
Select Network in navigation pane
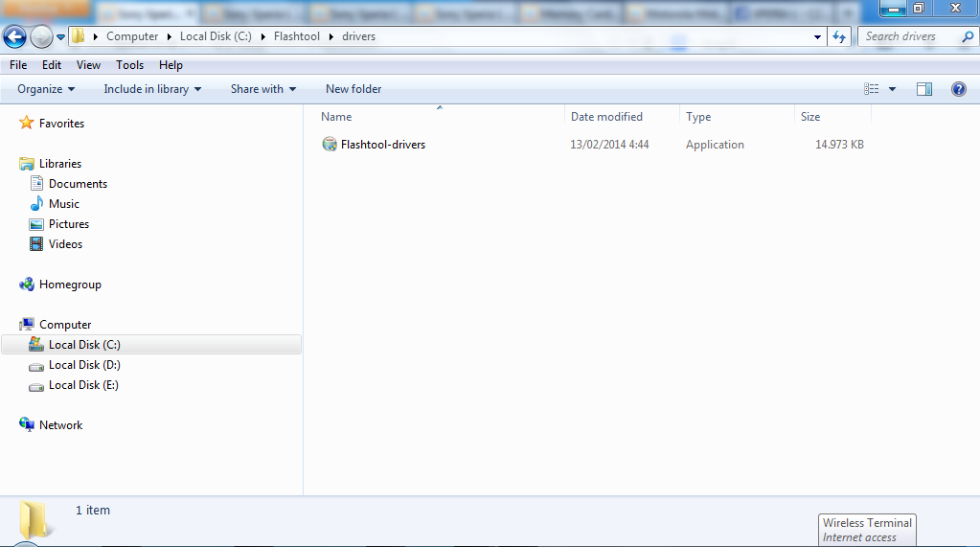[x=60, y=424]
